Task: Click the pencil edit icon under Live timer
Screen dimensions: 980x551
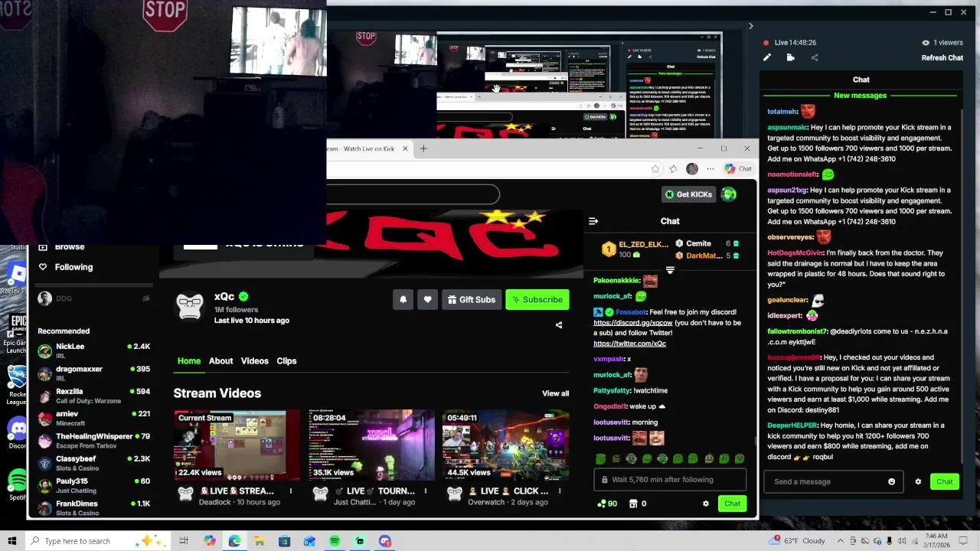Action: [x=767, y=57]
